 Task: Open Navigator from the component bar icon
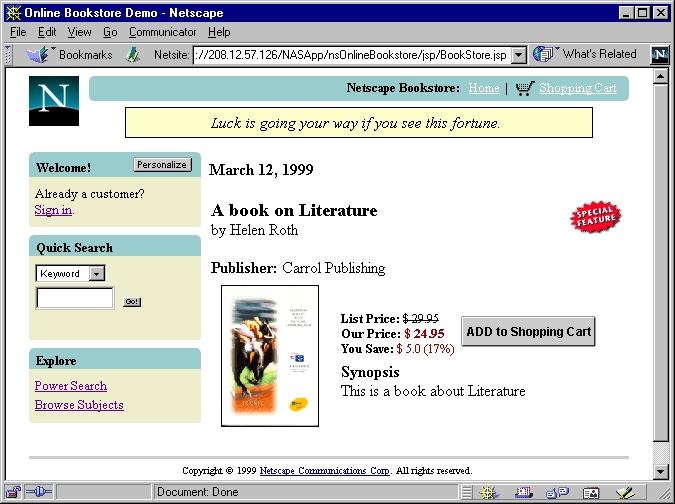coord(489,492)
